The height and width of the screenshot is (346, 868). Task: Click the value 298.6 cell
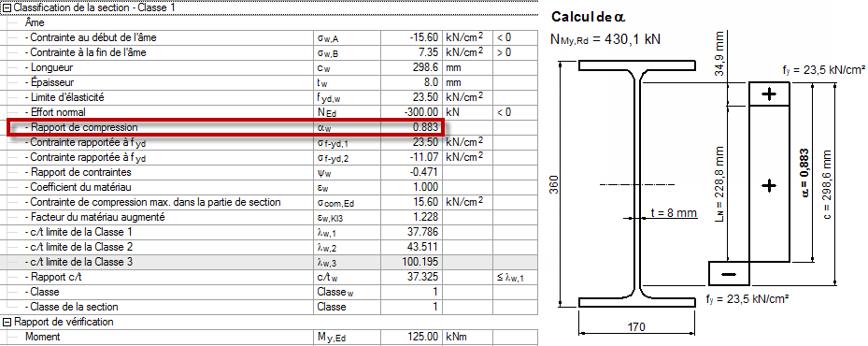pos(411,67)
